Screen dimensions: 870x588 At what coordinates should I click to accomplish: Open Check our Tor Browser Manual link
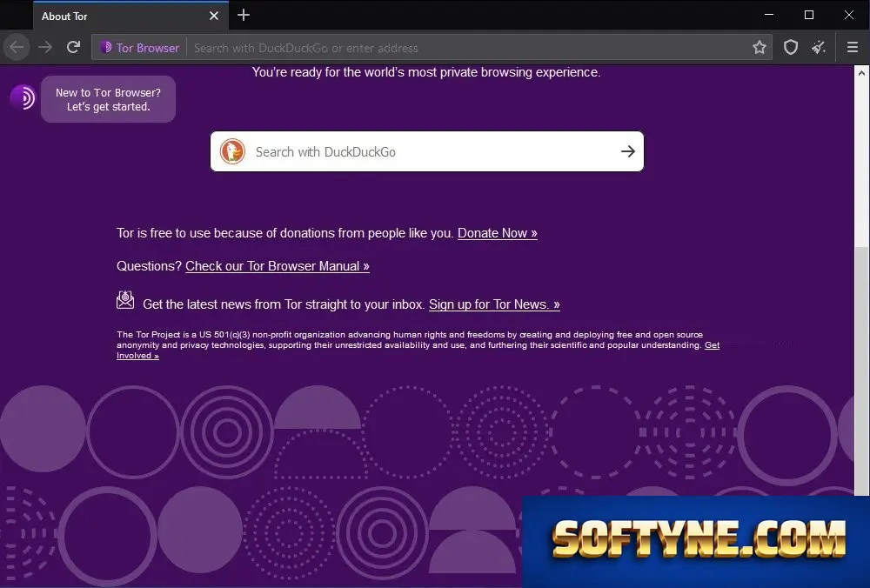point(278,266)
